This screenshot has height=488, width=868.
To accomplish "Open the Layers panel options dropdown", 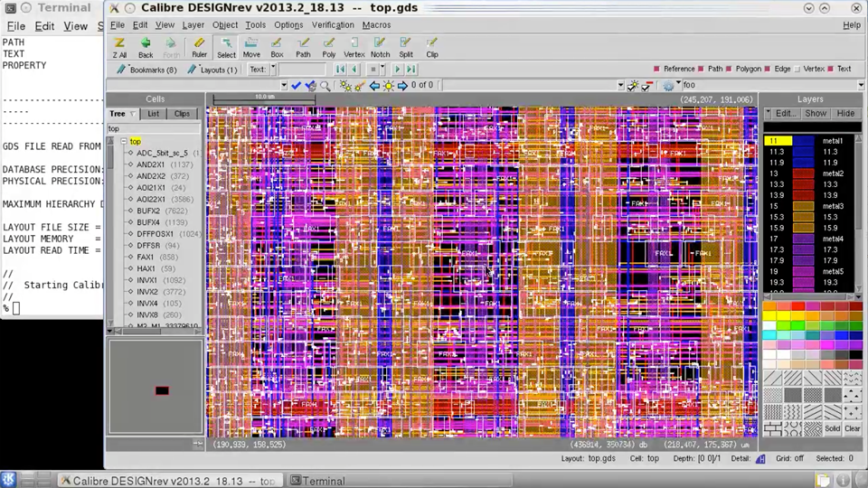I will pos(768,112).
